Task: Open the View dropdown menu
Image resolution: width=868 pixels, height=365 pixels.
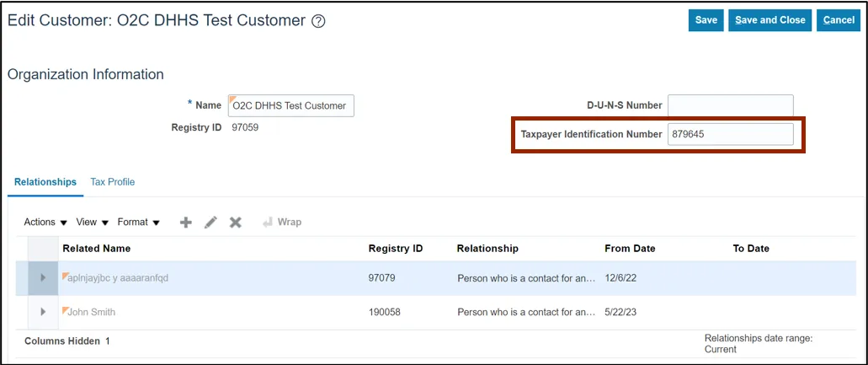Action: (92, 222)
